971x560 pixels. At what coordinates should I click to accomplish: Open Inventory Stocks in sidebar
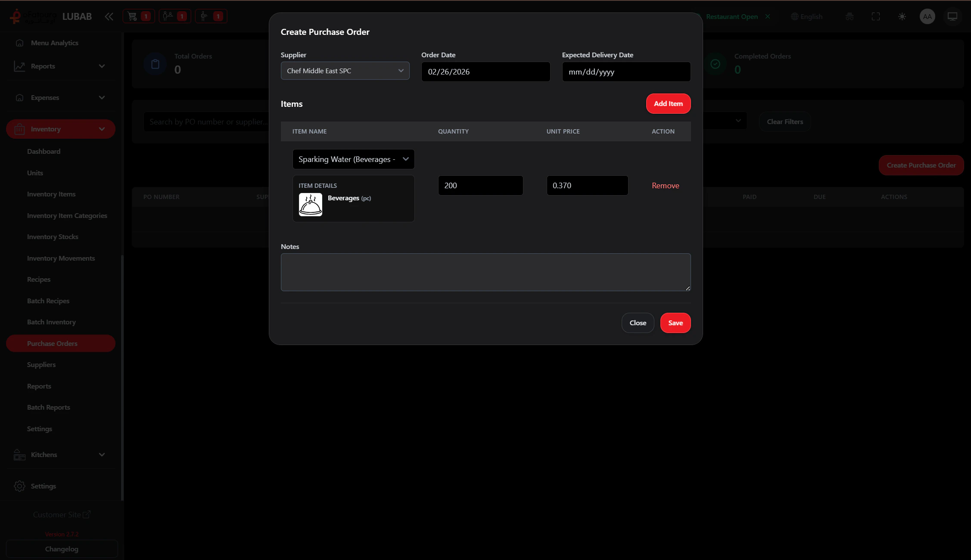pos(53,237)
